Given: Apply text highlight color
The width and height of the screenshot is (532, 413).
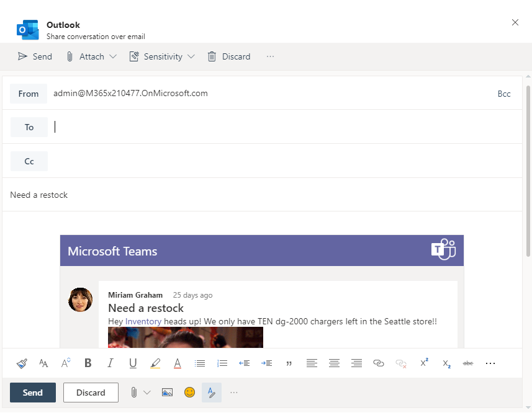Looking at the screenshot, I should click(x=155, y=363).
